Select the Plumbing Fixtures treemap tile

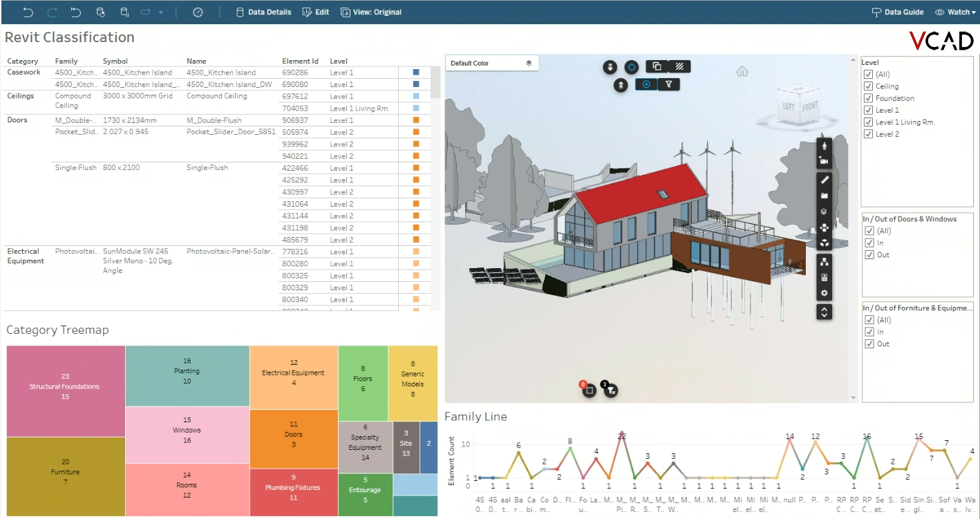[293, 492]
